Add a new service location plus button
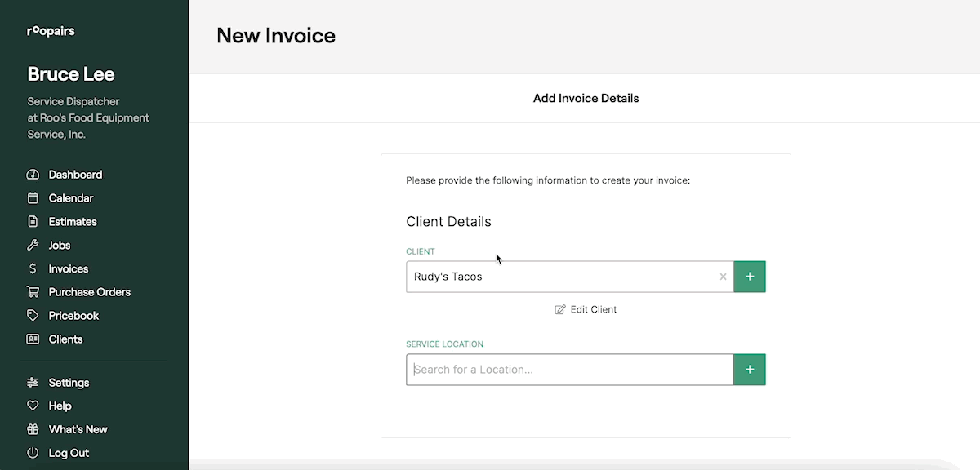Viewport: 980px width, 470px height. click(x=750, y=370)
